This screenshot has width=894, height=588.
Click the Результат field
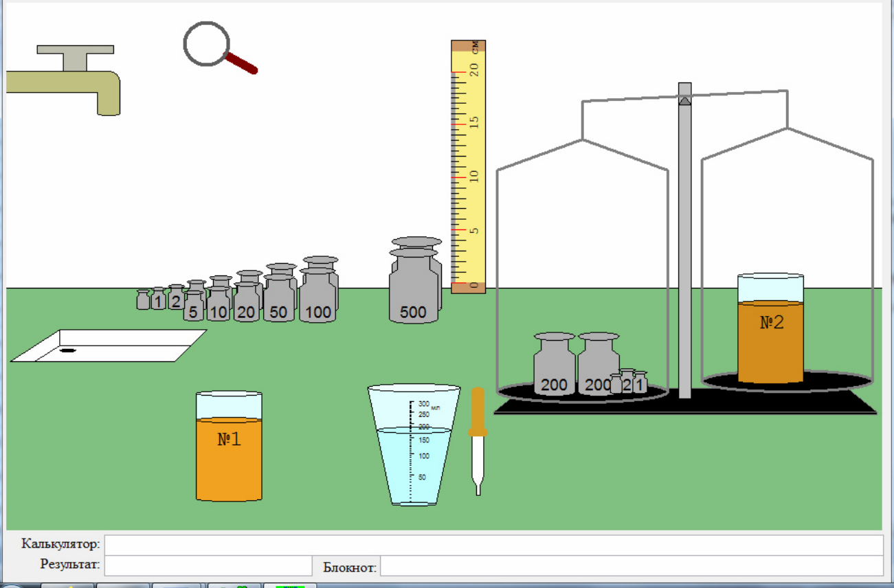pos(208,566)
